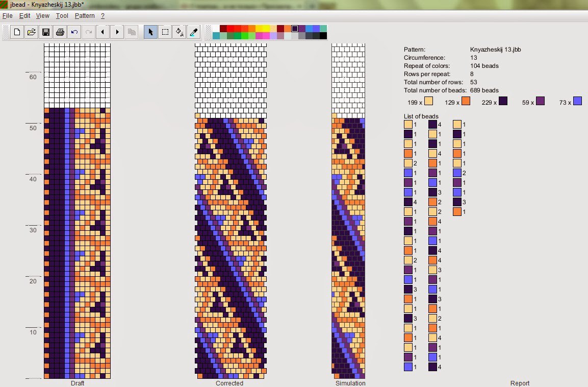This screenshot has height=387, width=588.
Task: Choose the paint bucket fill tool
Action: pos(179,32)
